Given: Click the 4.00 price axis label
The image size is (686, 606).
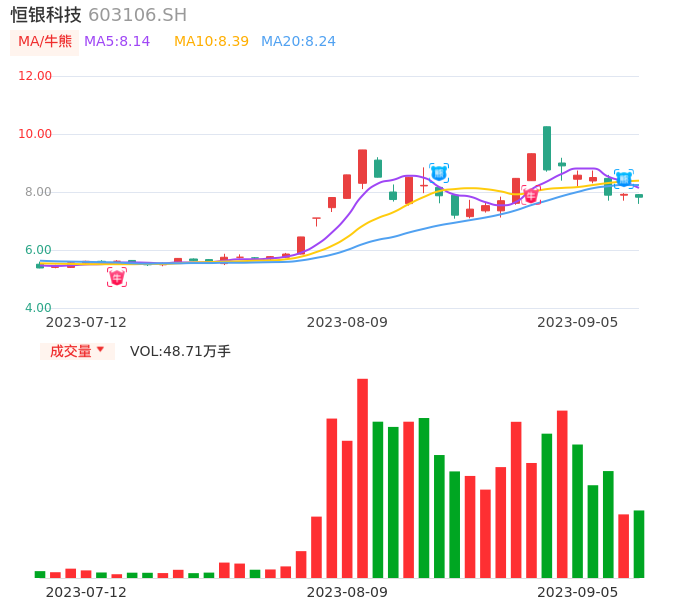Looking at the screenshot, I should (38, 308).
